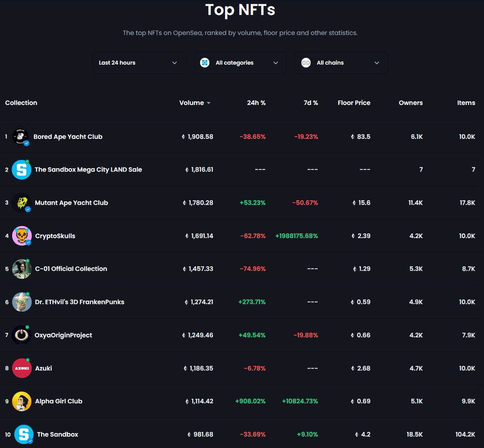Open the Azuki collection name
This screenshot has width=484, height=448.
coord(44,368)
